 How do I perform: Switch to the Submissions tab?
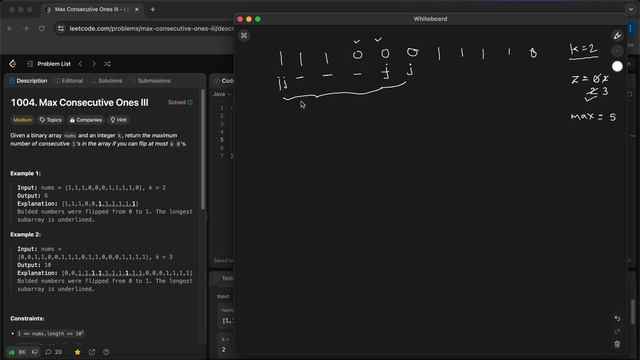point(150,81)
